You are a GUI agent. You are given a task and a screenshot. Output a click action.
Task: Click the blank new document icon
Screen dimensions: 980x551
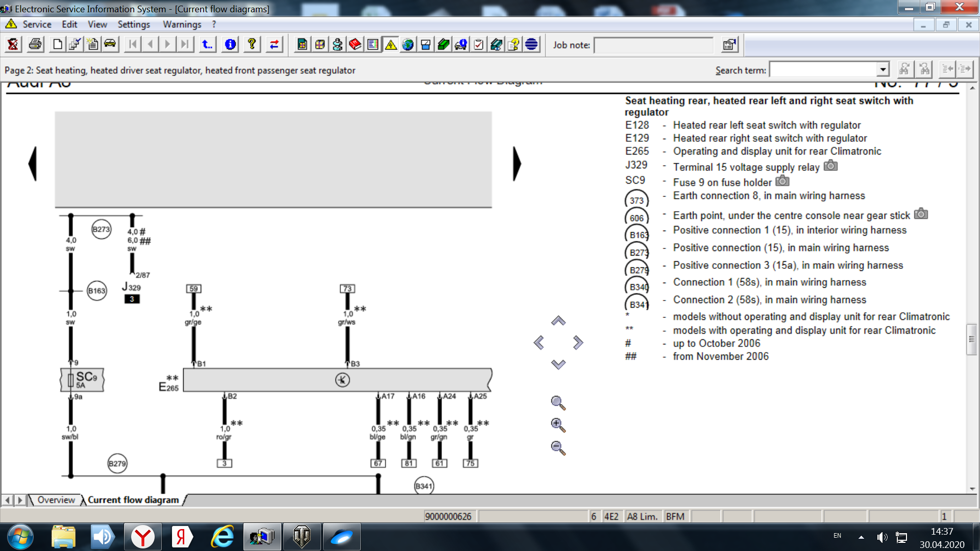(x=58, y=45)
